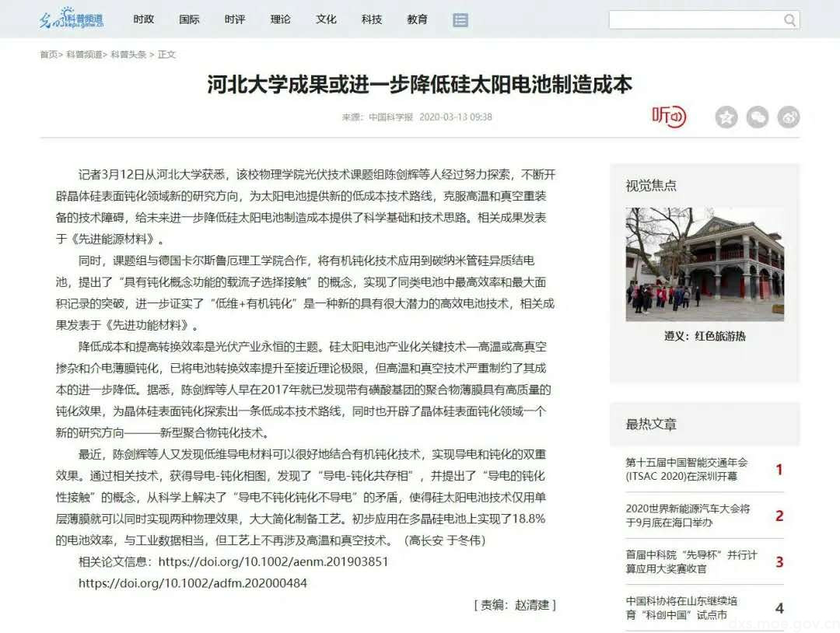
Task: Click the 视觉焦点 photo thumbnail
Action: (x=705, y=263)
